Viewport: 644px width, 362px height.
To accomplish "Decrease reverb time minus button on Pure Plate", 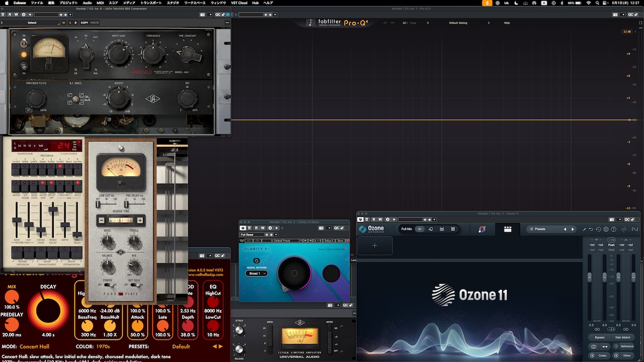I will coord(101,220).
